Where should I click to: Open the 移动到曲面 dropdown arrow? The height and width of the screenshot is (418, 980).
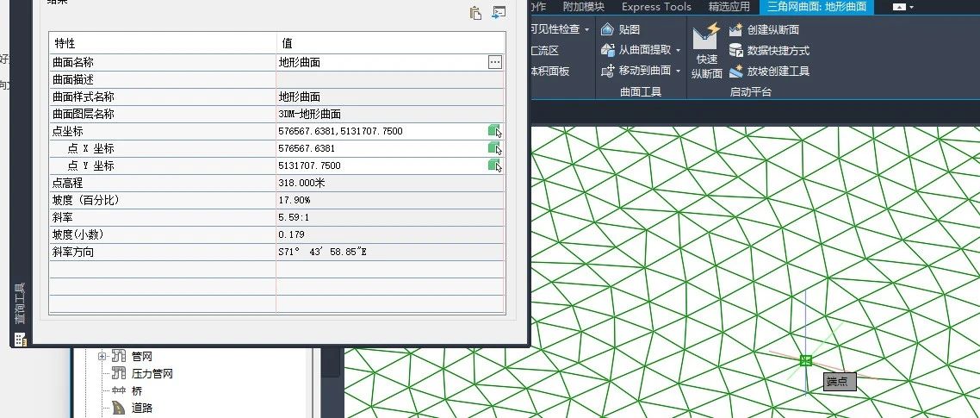678,71
